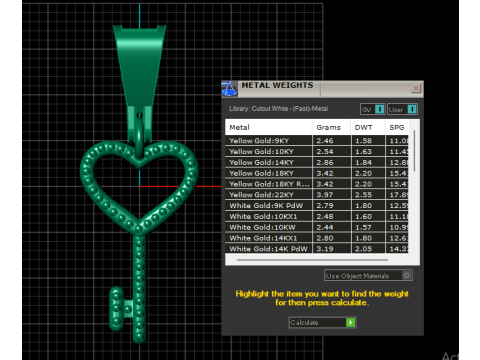Viewport: 480px width, 360px height.
Task: Select the Yellow Gold:18KY row
Action: 317,173
